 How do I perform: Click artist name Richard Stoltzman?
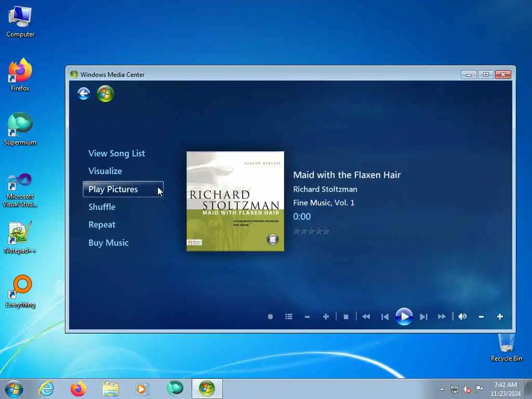(325, 189)
